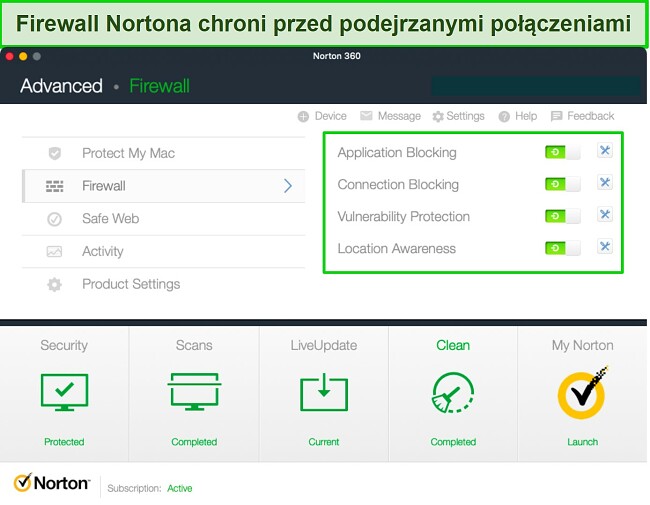Select Firewall in the sidebar
The height and width of the screenshot is (505, 650).
[x=164, y=186]
